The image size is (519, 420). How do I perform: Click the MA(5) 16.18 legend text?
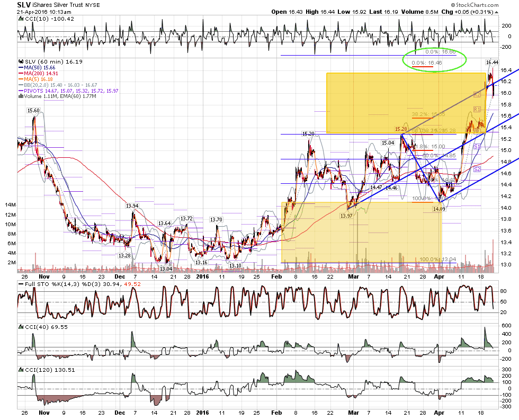[38, 79]
